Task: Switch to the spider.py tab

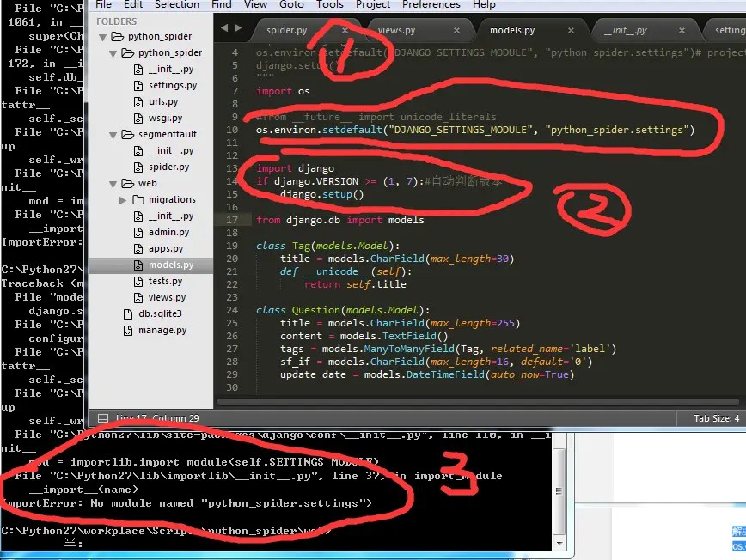Action: pyautogui.click(x=286, y=30)
